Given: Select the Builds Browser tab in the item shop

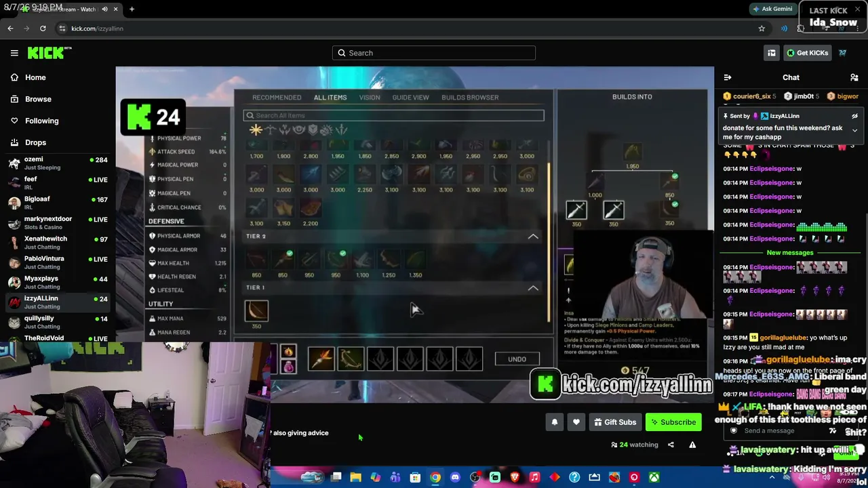Looking at the screenshot, I should tap(470, 98).
